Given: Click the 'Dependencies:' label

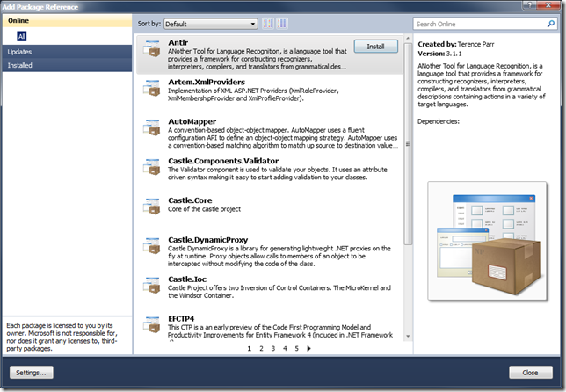Looking at the screenshot, I should click(439, 121).
